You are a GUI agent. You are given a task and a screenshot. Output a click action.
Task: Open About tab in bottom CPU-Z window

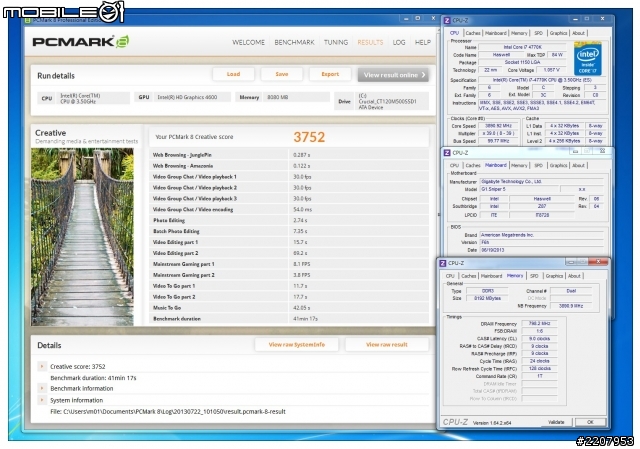click(x=574, y=276)
